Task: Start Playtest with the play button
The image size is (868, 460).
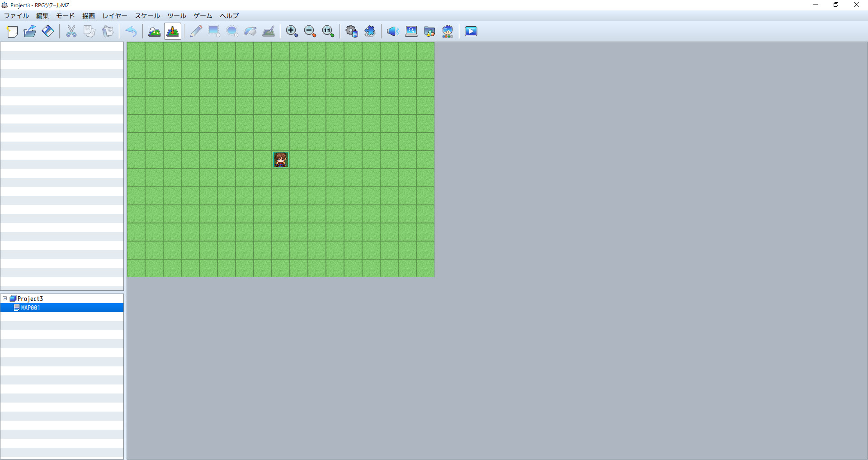Action: [471, 31]
